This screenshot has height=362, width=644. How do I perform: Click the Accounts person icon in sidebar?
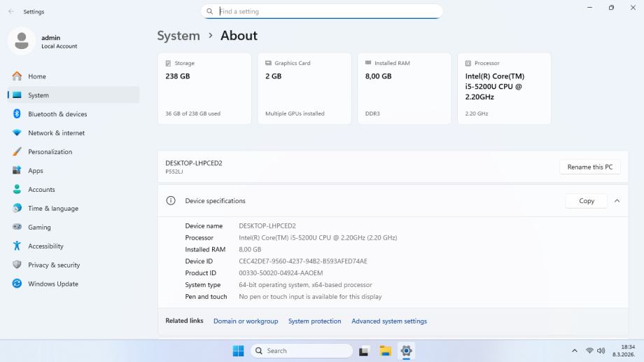click(x=17, y=189)
